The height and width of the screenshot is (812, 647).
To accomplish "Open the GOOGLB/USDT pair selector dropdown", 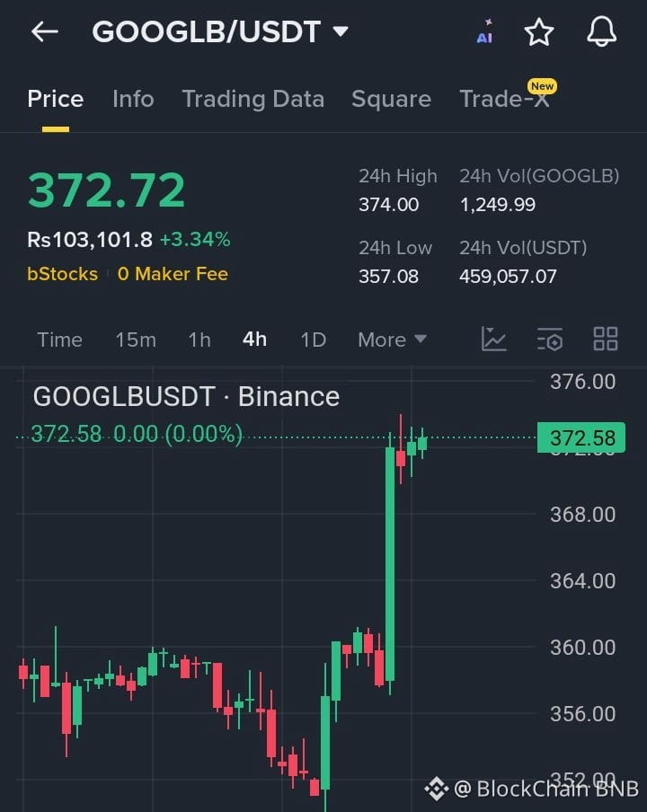I will point(219,31).
